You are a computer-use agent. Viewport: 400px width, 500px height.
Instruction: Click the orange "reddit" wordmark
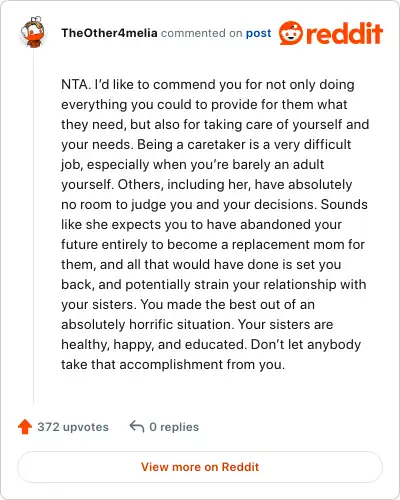(x=344, y=33)
